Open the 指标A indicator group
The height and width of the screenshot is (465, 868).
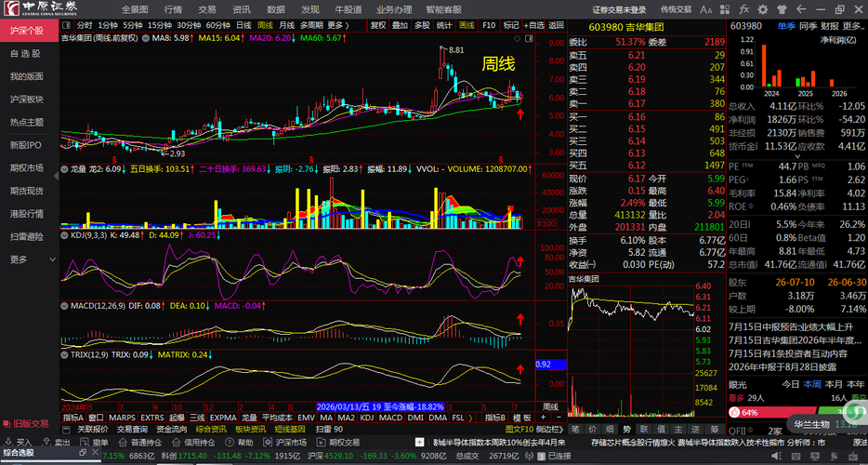[x=73, y=418]
